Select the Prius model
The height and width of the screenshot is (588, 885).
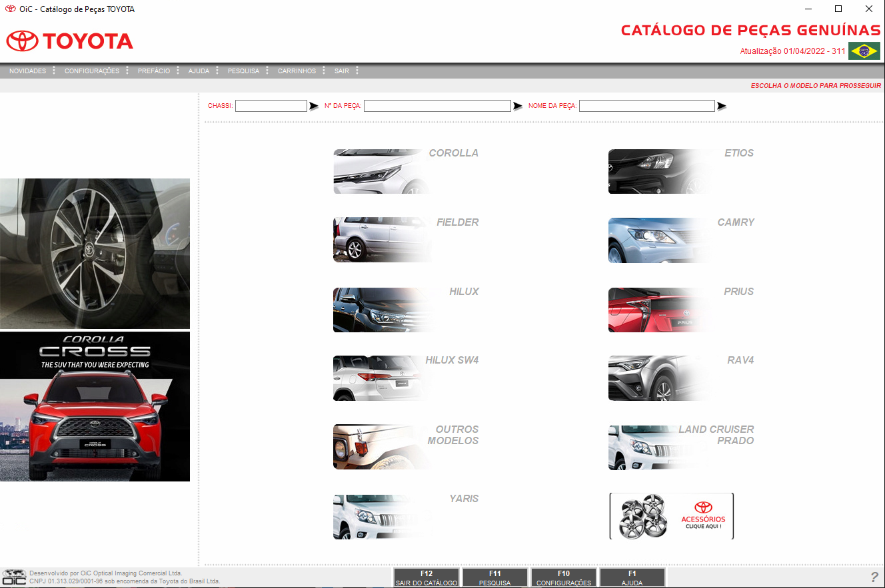pos(680,310)
